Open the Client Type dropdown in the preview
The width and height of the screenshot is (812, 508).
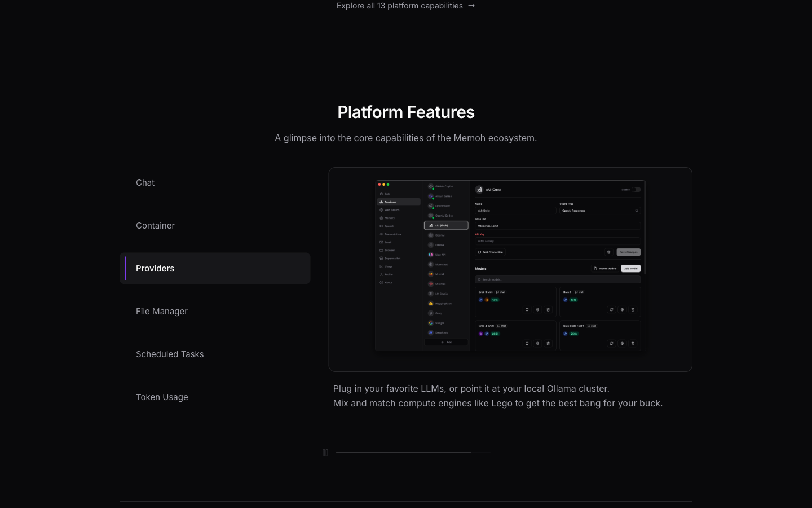[600, 211]
